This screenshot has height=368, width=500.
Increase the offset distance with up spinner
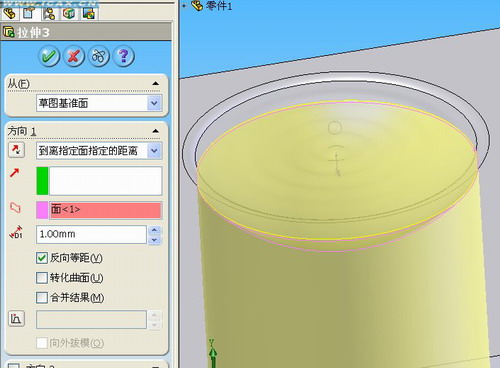coord(154,230)
